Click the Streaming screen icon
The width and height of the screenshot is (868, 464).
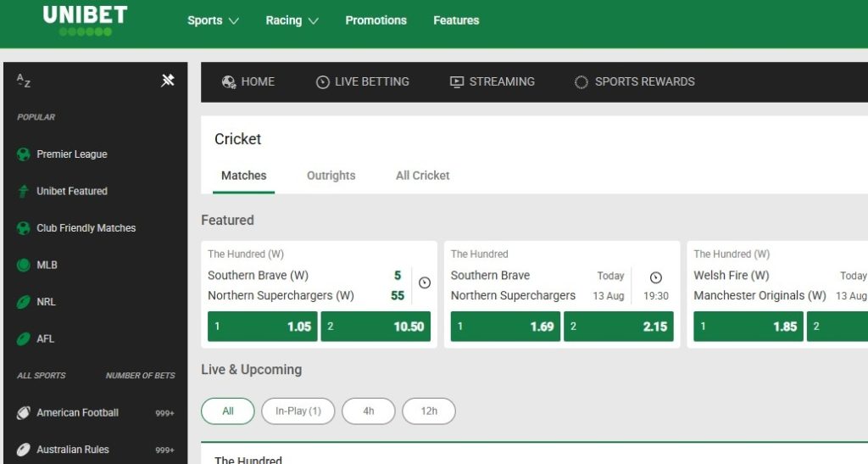(457, 82)
